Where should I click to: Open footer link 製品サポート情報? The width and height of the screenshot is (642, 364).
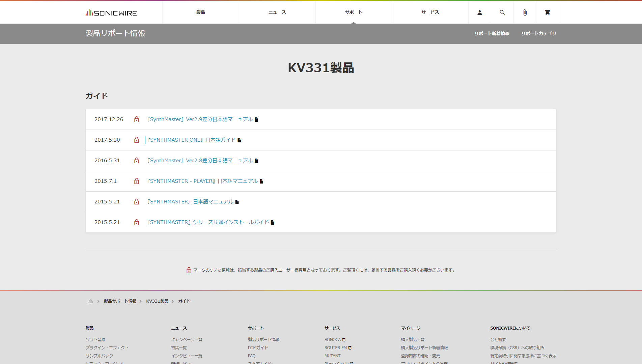pyautogui.click(x=264, y=340)
